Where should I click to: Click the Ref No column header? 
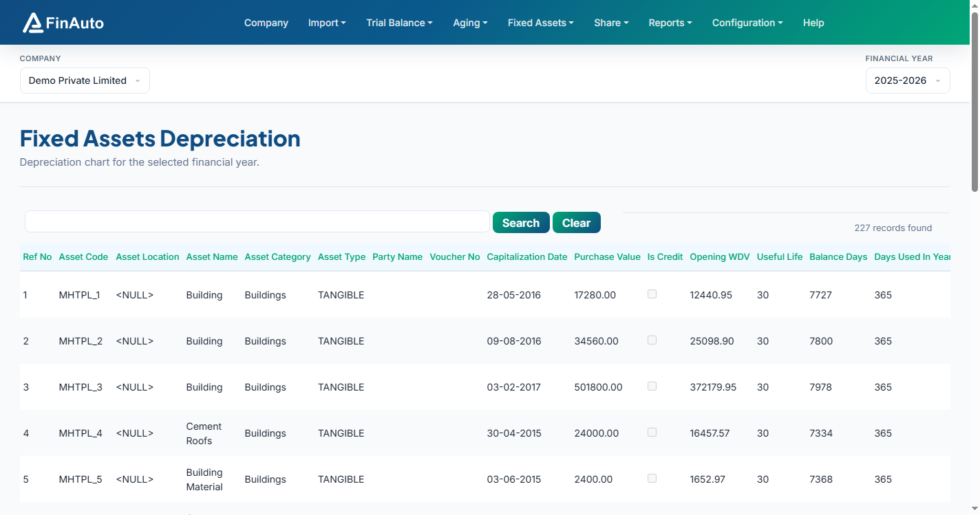tap(37, 256)
